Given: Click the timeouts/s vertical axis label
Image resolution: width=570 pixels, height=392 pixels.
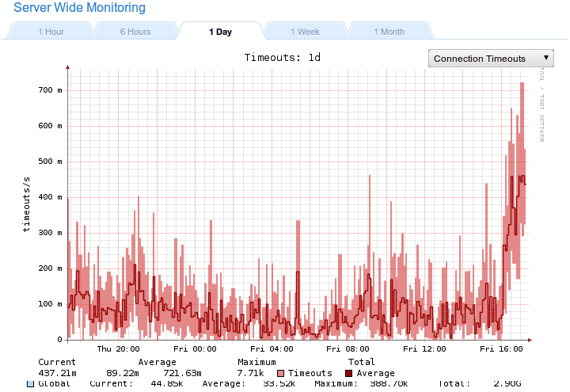Looking at the screenshot, I should [x=26, y=204].
